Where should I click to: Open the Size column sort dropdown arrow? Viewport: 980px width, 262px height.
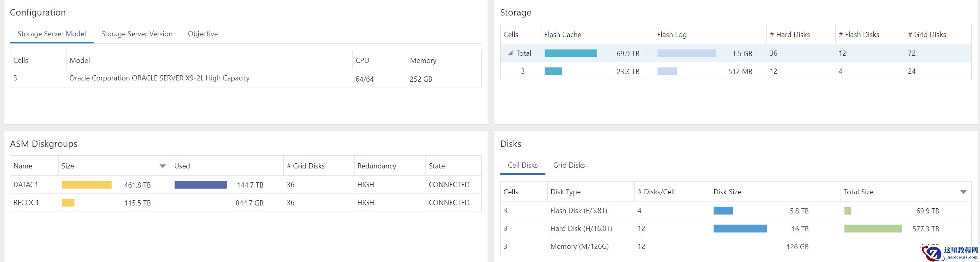pos(163,166)
